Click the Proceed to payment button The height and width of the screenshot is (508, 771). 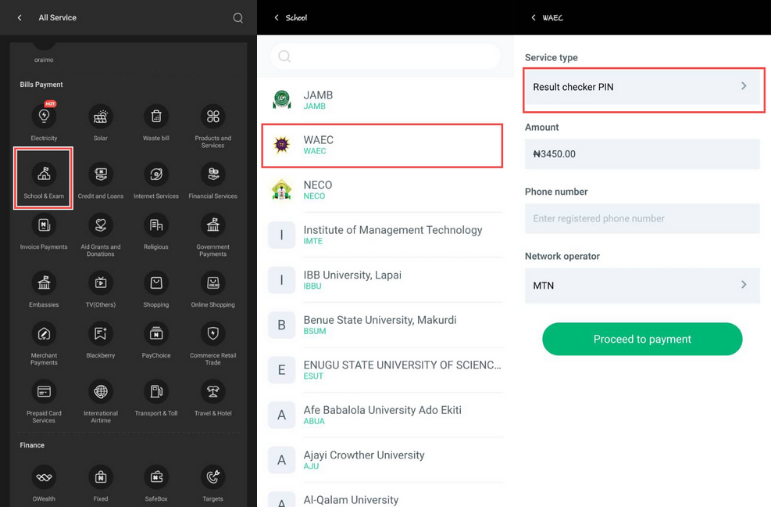[642, 339]
